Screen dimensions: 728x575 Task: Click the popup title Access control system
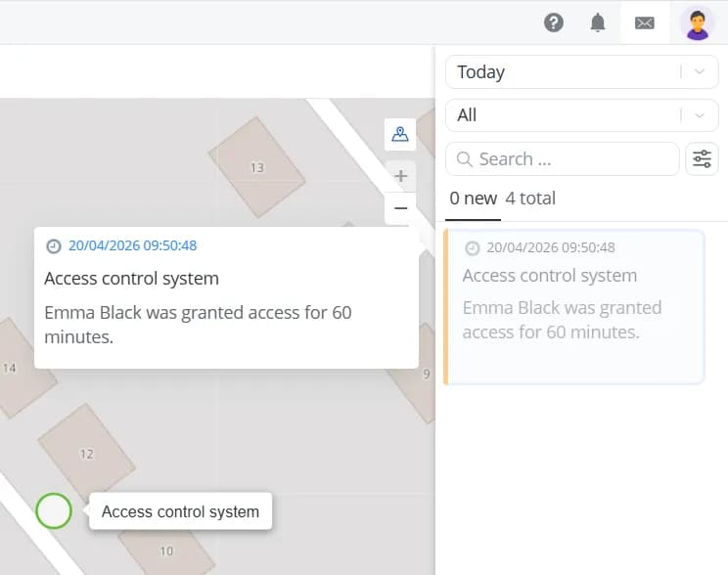click(x=131, y=279)
